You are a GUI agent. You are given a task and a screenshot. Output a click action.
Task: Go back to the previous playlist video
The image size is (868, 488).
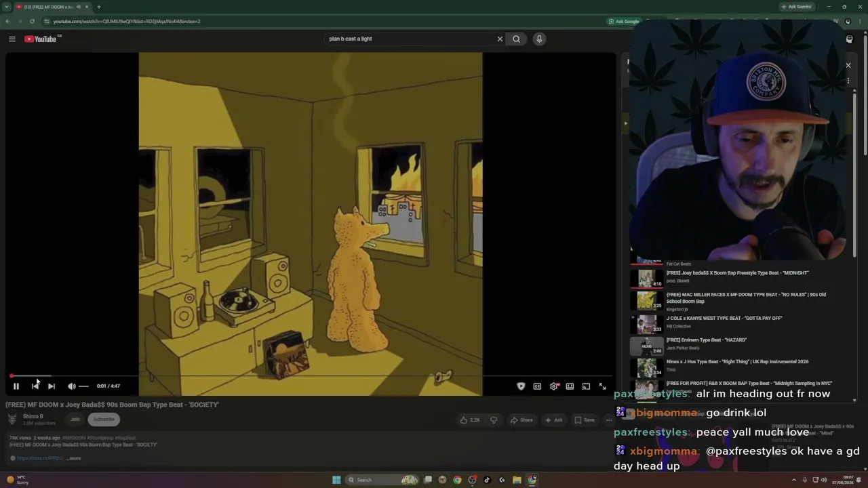35,386
